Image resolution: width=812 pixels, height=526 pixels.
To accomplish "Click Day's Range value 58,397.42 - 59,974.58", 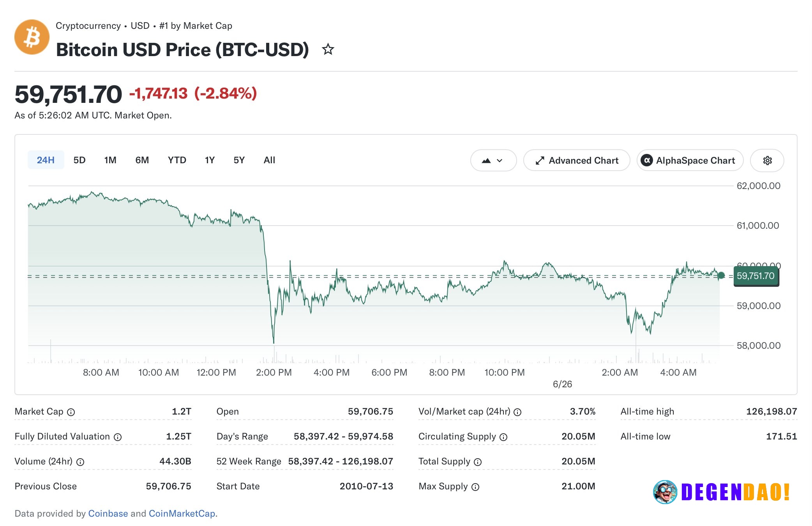I will 343,436.
